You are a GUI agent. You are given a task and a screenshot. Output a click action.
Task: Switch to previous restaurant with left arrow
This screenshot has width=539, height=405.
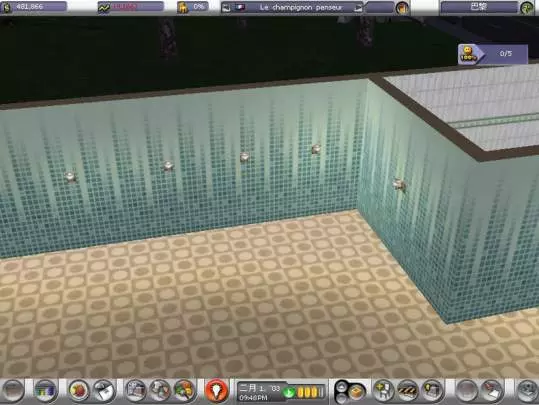tap(226, 8)
